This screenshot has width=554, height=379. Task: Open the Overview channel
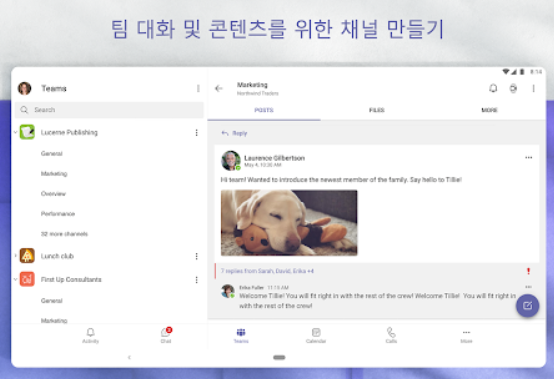coord(53,194)
